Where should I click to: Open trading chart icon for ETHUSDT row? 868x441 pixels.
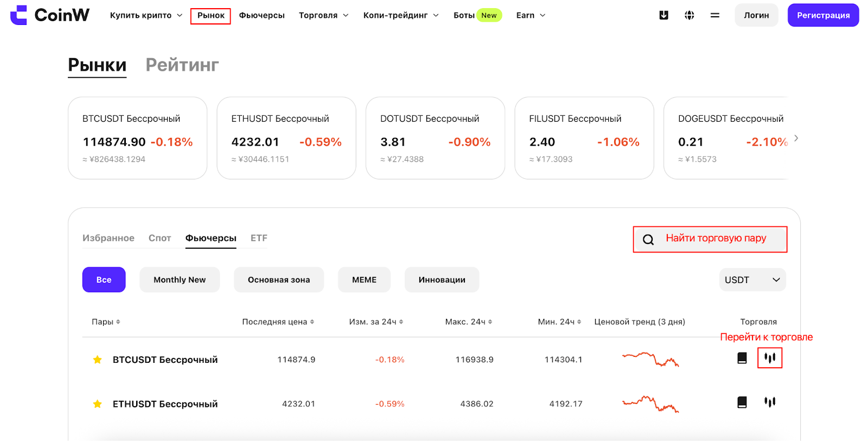[x=770, y=402]
